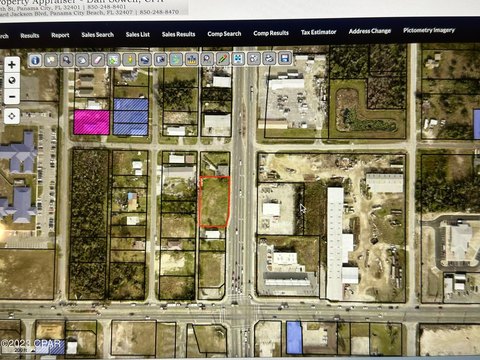Click the locate crosshair button

click(x=12, y=116)
